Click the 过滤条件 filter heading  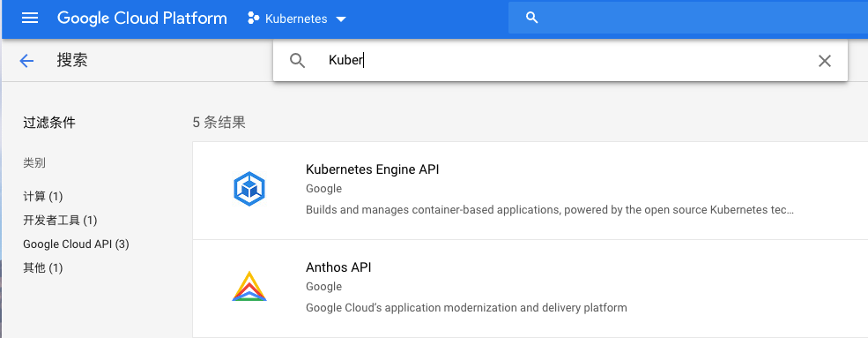coord(48,123)
